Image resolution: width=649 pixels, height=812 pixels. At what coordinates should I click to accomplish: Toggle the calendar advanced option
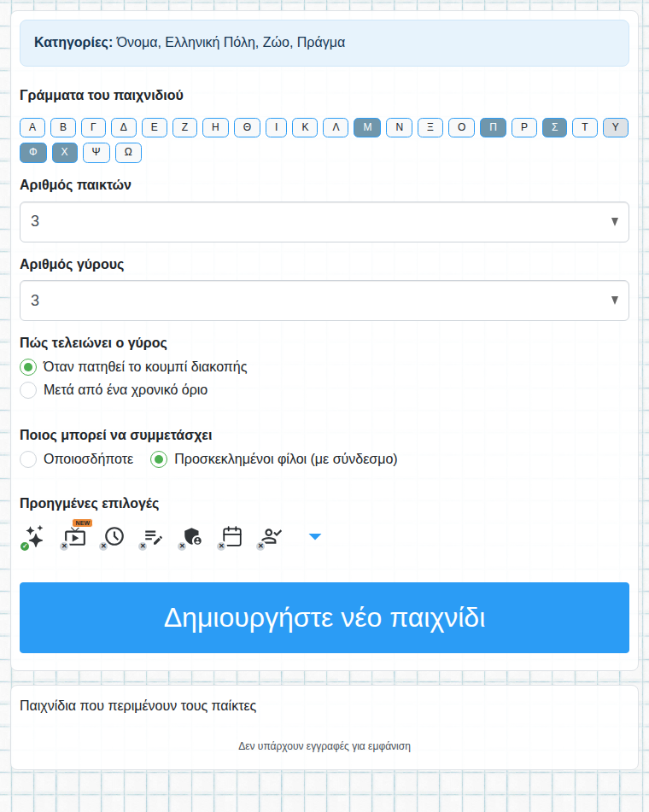(231, 537)
